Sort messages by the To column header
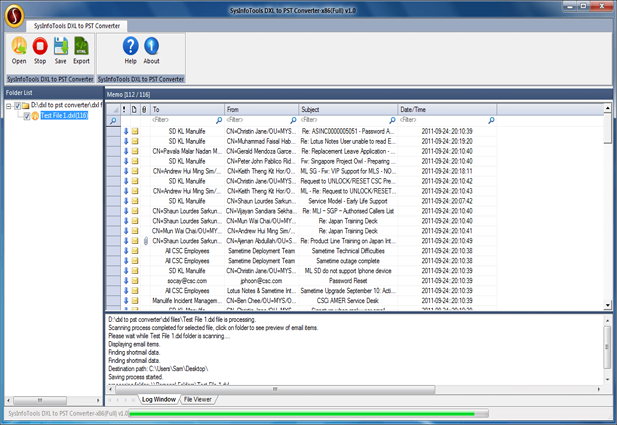This screenshot has height=425, width=617. pos(187,109)
